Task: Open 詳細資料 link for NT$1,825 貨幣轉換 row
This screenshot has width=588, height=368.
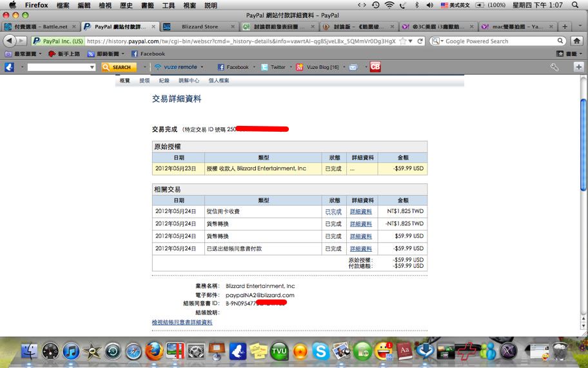Action: point(361,224)
